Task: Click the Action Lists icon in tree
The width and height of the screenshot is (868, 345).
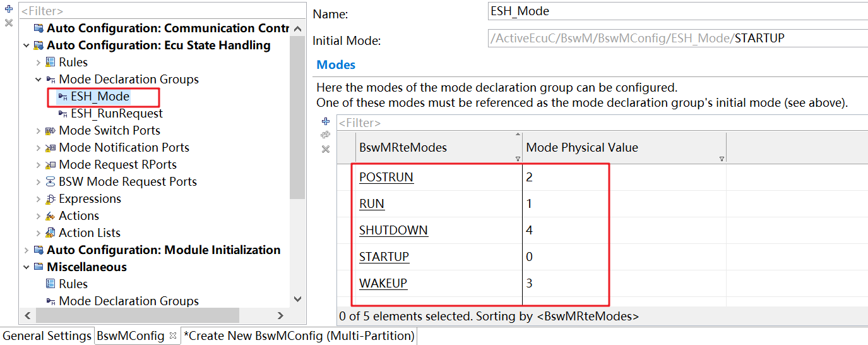Action: click(51, 233)
